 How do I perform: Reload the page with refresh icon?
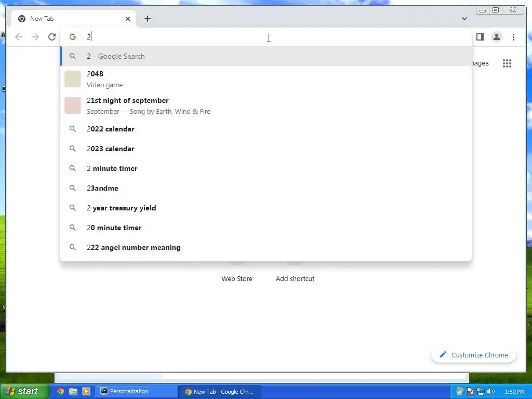click(52, 37)
